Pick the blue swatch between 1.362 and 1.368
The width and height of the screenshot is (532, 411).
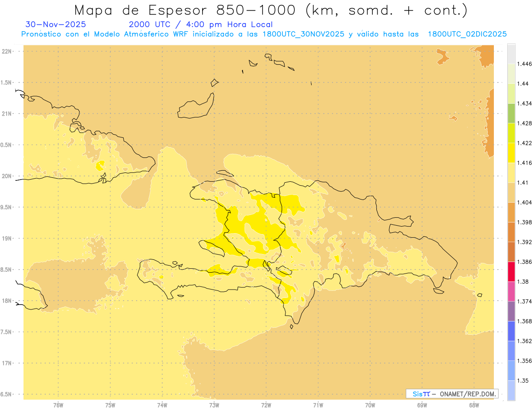511,331
